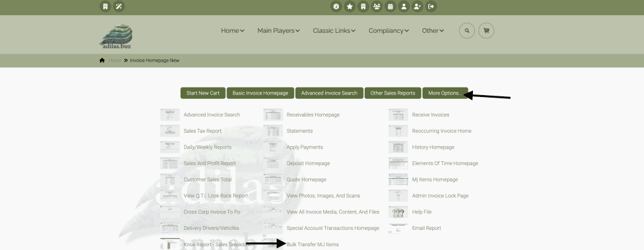The image size is (644, 250).
Task: Click the building icon beside the star
Action: (363, 6)
